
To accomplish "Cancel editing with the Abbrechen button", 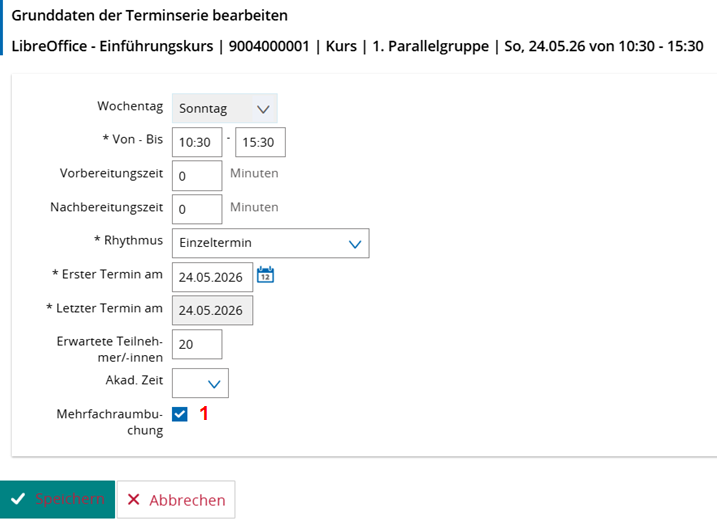I will (176, 499).
